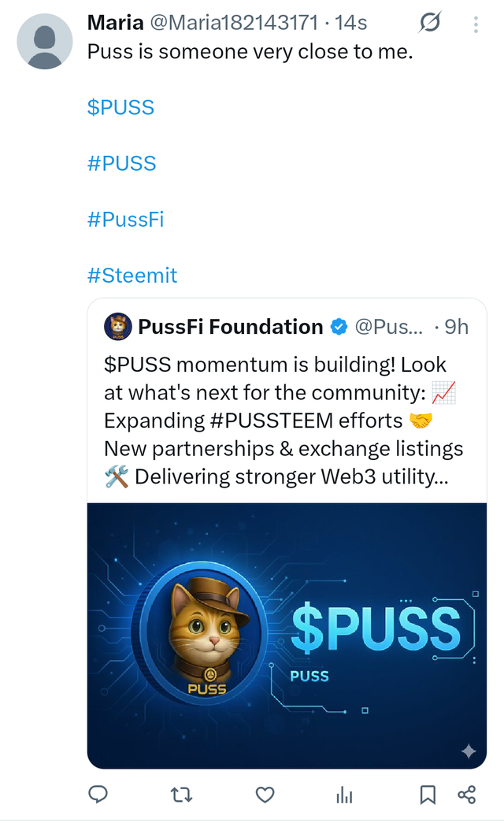
Task: Open the PussFi Foundation cat avatar
Action: click(x=117, y=326)
